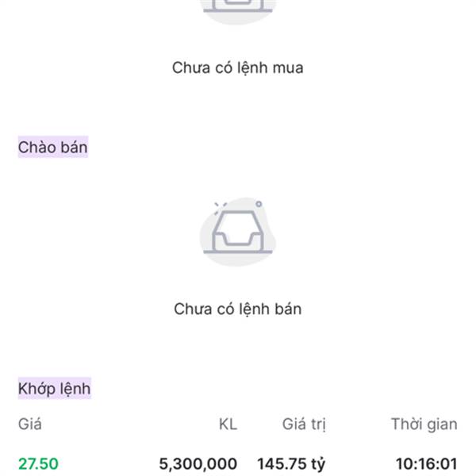The width and height of the screenshot is (476, 476).
Task: Select the 'Khớp lệnh' section heading
Action: click(55, 389)
